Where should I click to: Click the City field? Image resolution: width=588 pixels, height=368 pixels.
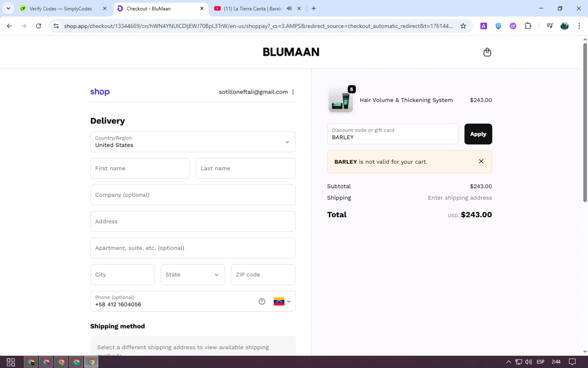click(122, 275)
